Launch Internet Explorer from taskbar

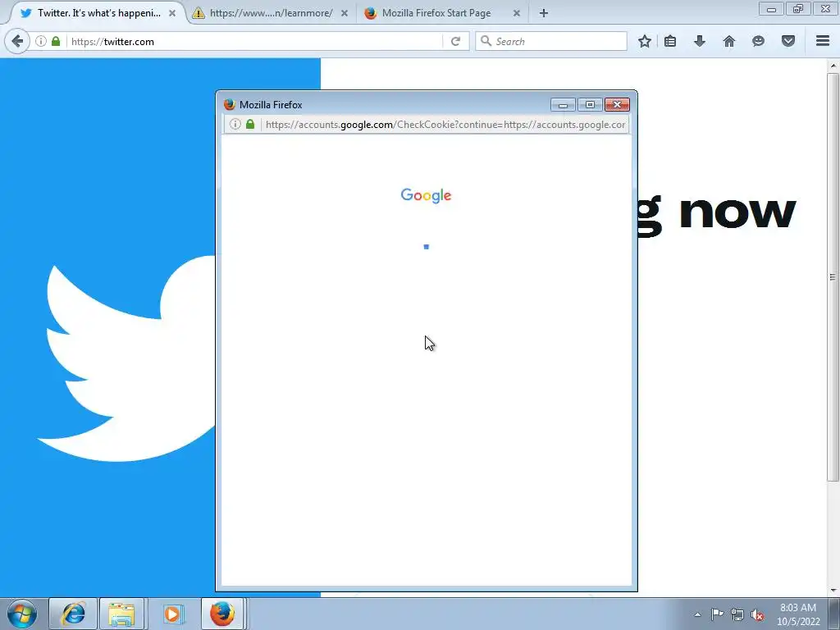73,614
